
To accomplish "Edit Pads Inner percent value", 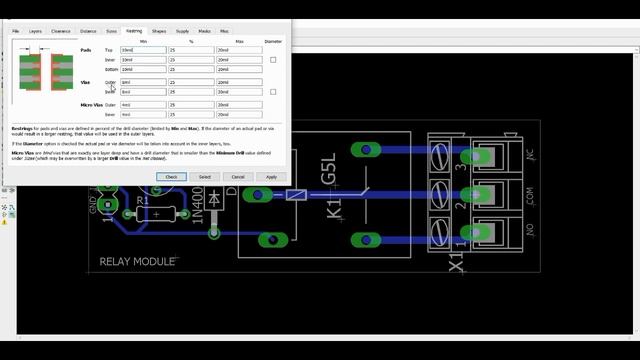I will click(191, 60).
